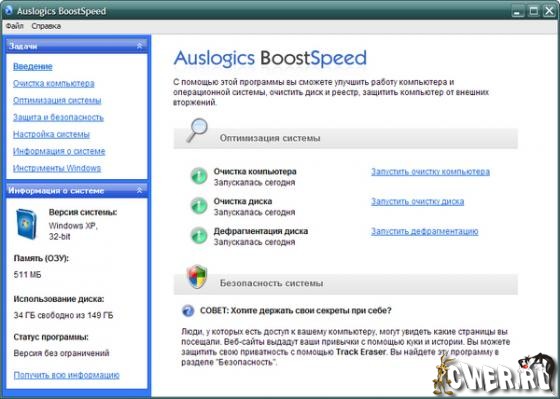Open Защита и безопасность section
Screen dimensions: 560x399
[58, 117]
